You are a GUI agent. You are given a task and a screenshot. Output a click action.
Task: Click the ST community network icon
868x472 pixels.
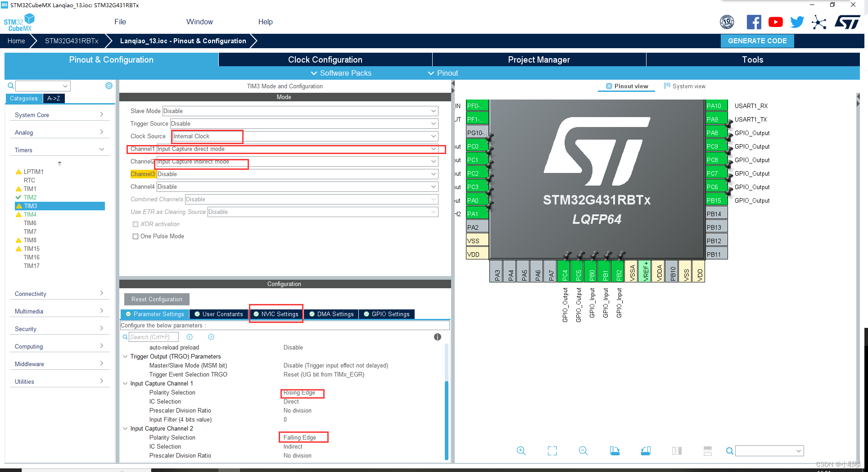click(x=819, y=22)
